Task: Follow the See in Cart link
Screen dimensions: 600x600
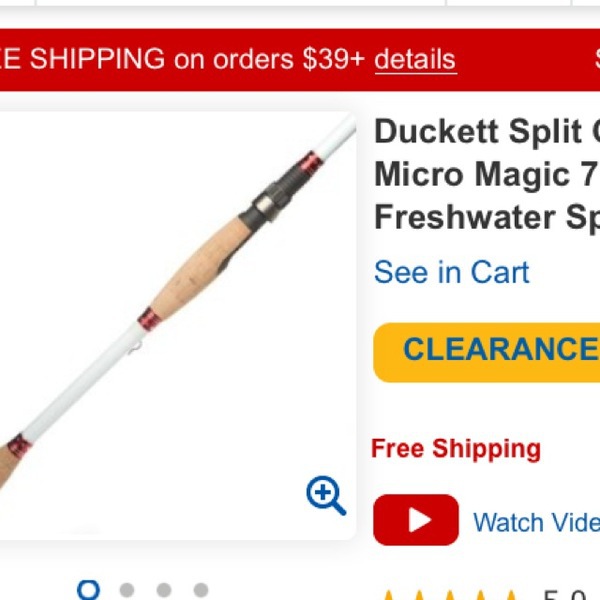Action: [452, 272]
